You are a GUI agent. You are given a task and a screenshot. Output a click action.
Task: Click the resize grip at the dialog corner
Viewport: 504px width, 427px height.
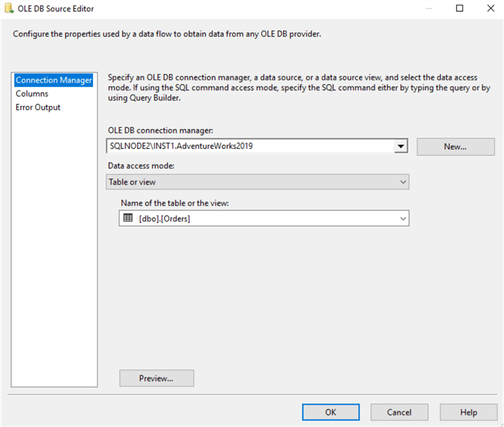[499, 422]
